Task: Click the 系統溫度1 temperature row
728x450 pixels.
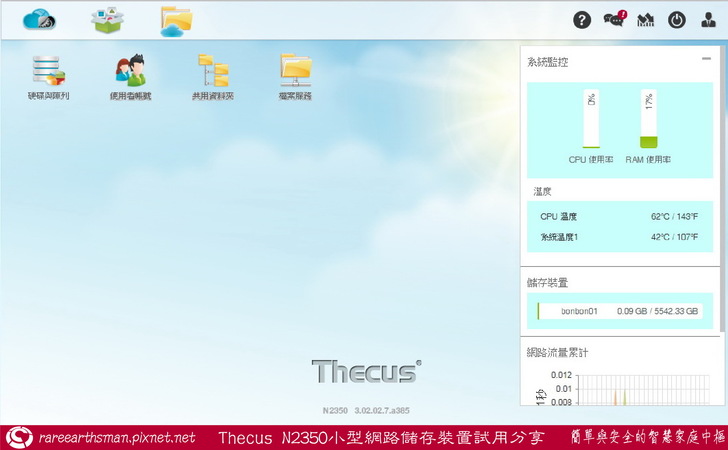Action: coord(619,237)
